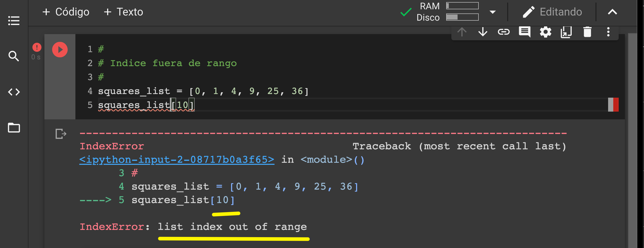Add a comment to the cell
This screenshot has width=644, height=248.
click(524, 32)
